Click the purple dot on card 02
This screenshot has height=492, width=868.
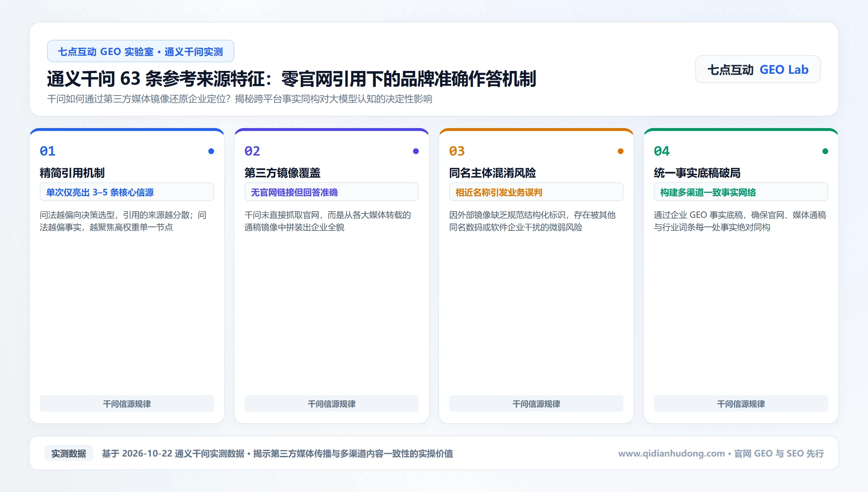[x=416, y=151]
